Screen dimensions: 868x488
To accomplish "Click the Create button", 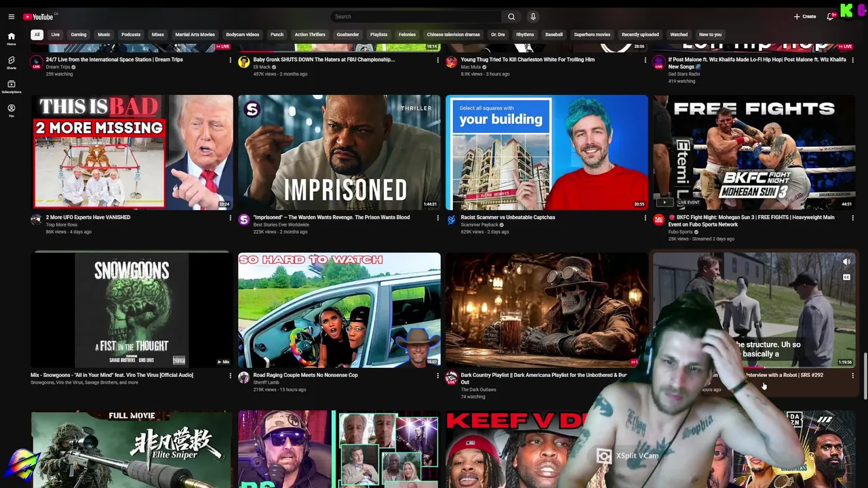I will pos(805,16).
